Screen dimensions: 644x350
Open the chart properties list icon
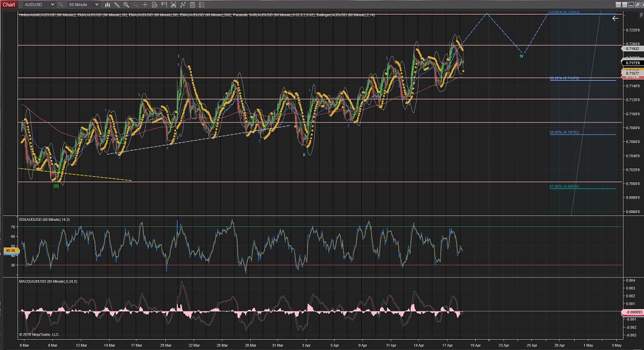[x=201, y=4]
